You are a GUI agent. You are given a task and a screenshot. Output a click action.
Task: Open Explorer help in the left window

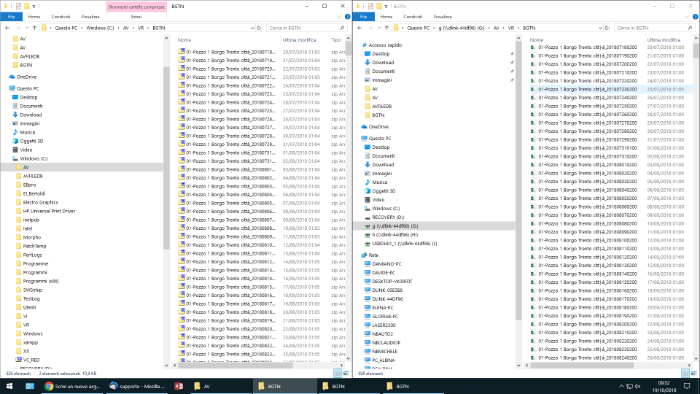347,17
